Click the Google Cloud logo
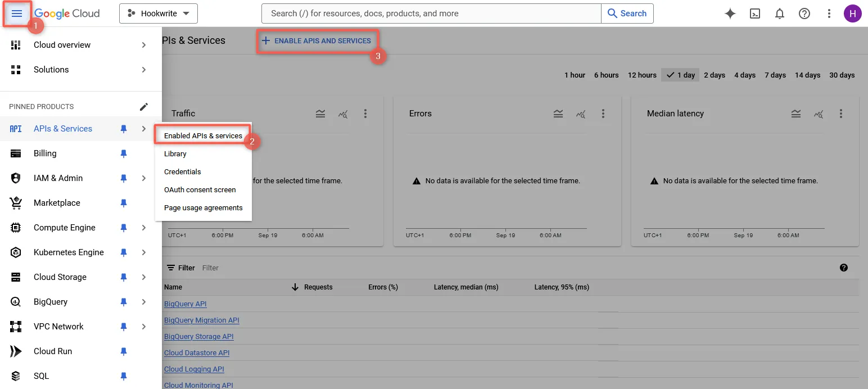 tap(67, 13)
